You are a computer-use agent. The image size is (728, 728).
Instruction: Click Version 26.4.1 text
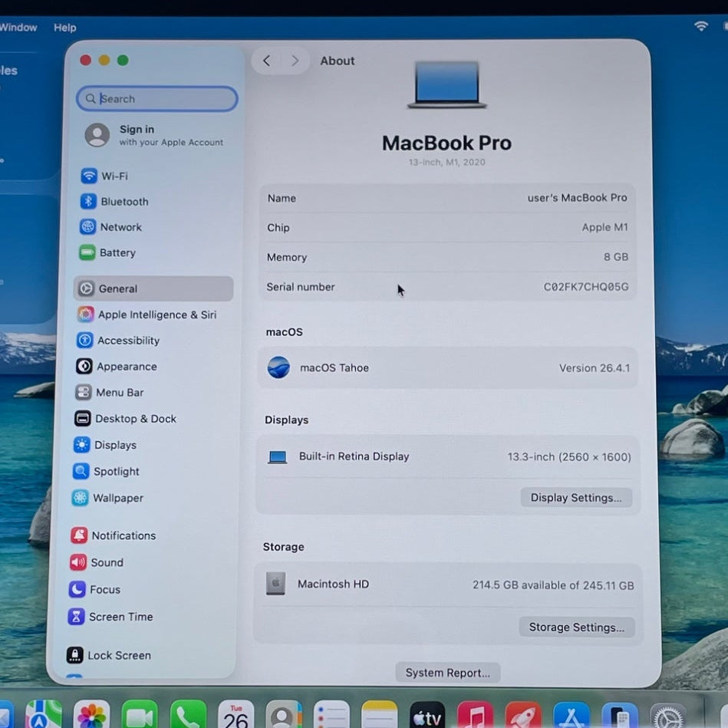coord(595,368)
